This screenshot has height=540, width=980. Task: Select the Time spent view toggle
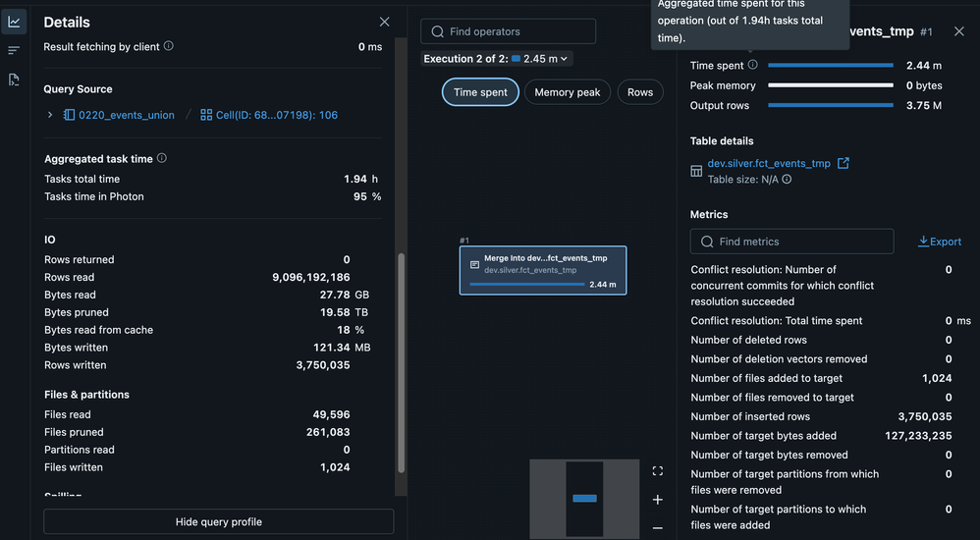(480, 92)
